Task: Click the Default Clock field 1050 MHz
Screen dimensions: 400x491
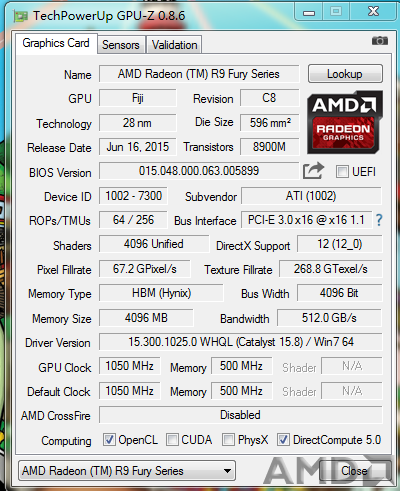Action: (130, 391)
